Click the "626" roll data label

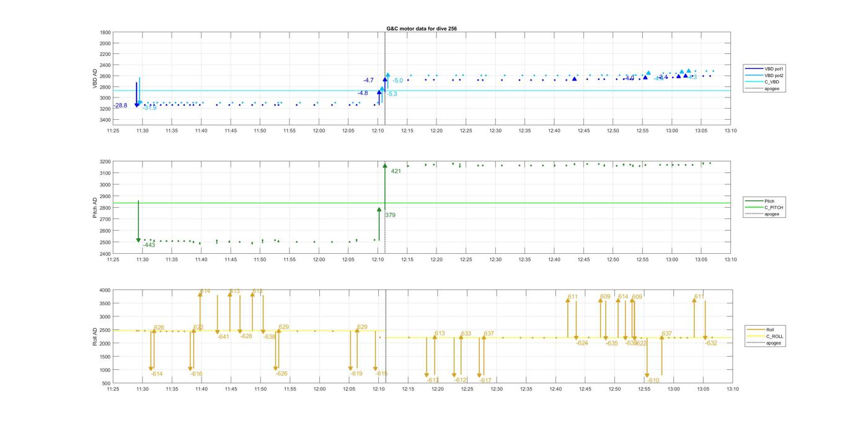click(x=159, y=328)
